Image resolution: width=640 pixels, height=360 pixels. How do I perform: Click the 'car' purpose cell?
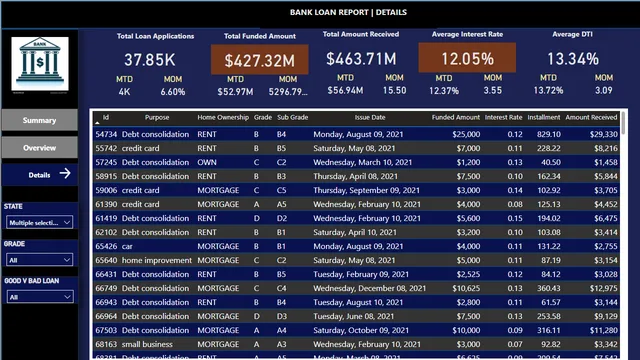click(x=127, y=246)
